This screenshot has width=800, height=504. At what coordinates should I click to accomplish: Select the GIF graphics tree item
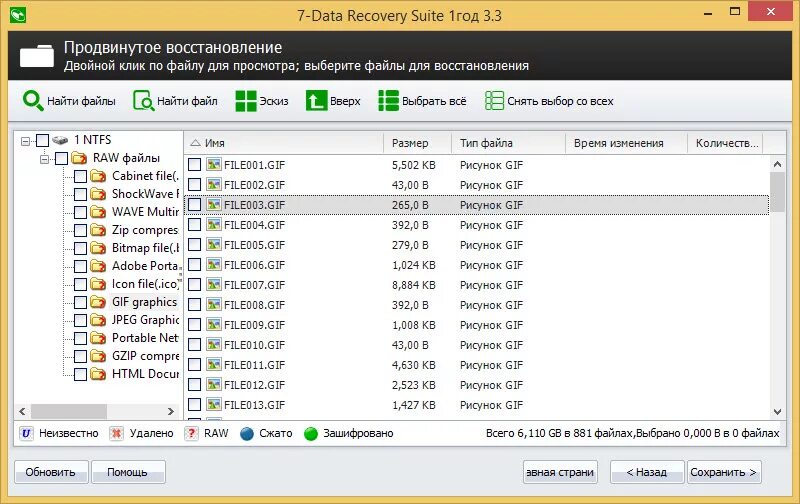click(x=144, y=302)
